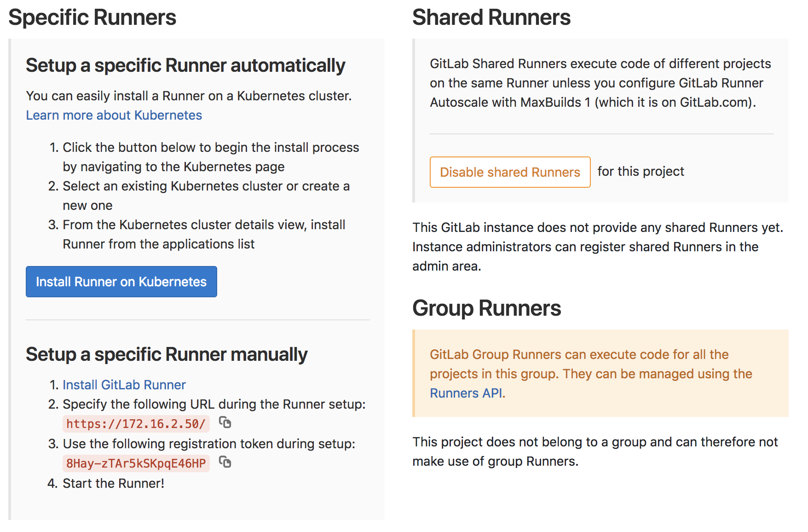The height and width of the screenshot is (532, 808).
Task: Click 'GitLab Shared Runners execute code' description
Action: [x=600, y=83]
